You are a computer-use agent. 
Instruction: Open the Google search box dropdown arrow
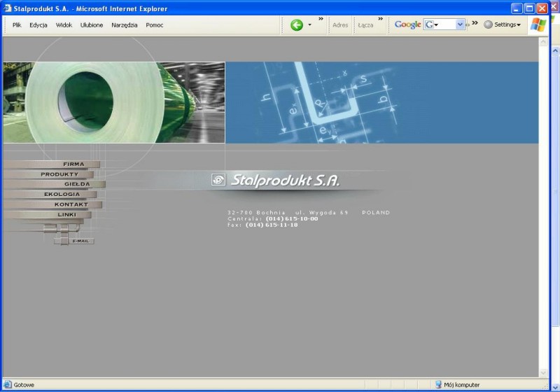460,24
